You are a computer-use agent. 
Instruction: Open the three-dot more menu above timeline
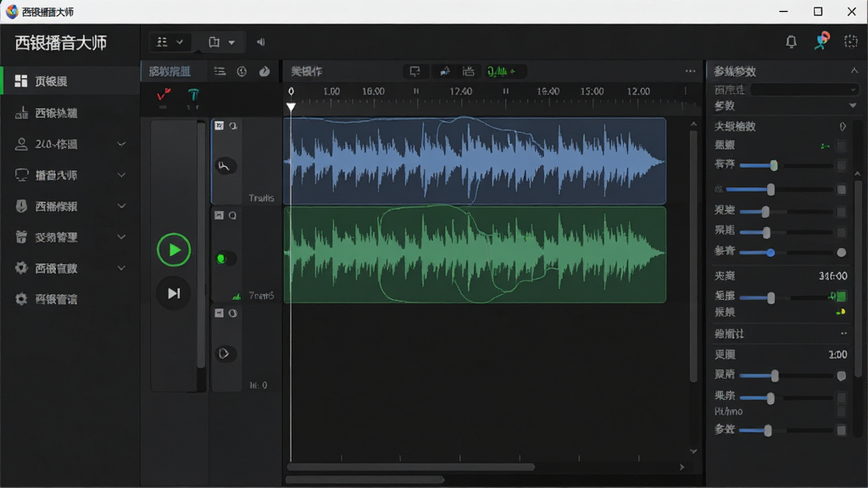pyautogui.click(x=690, y=71)
